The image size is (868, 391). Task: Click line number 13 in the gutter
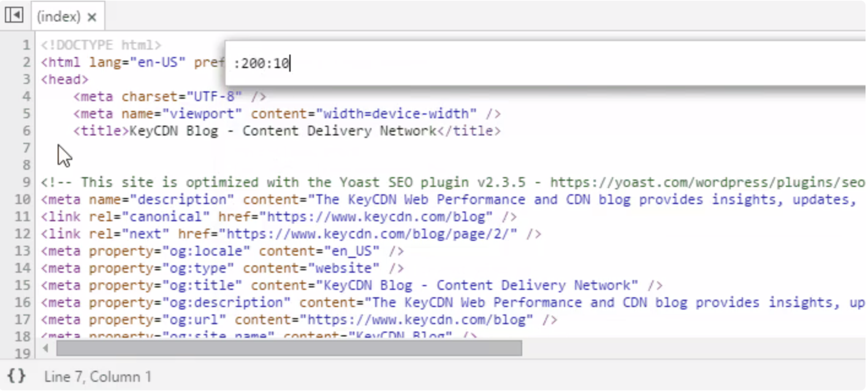(x=23, y=251)
